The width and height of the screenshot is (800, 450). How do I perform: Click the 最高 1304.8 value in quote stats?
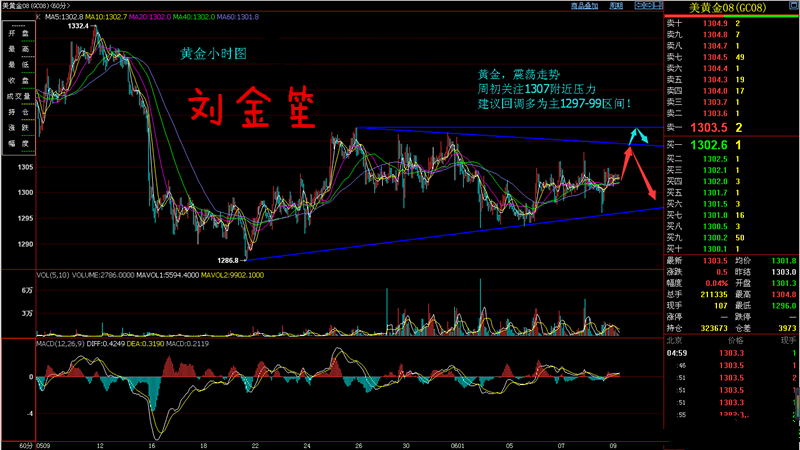784,294
